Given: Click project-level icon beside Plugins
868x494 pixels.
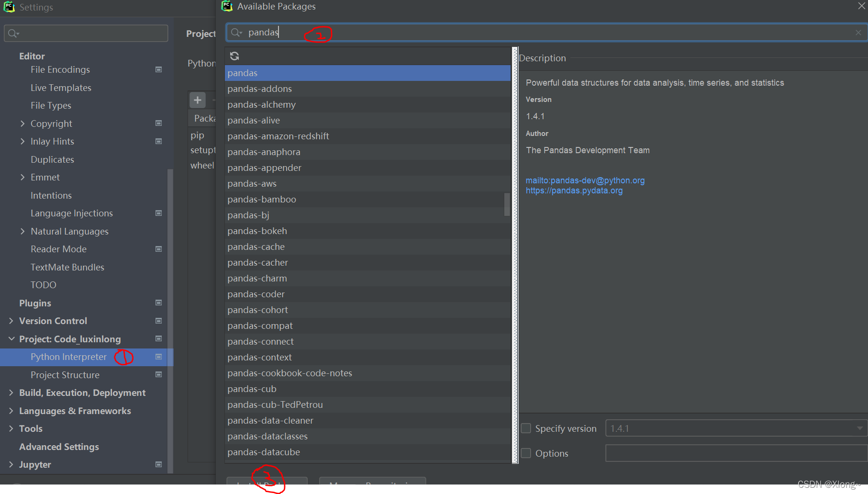Looking at the screenshot, I should (x=159, y=303).
